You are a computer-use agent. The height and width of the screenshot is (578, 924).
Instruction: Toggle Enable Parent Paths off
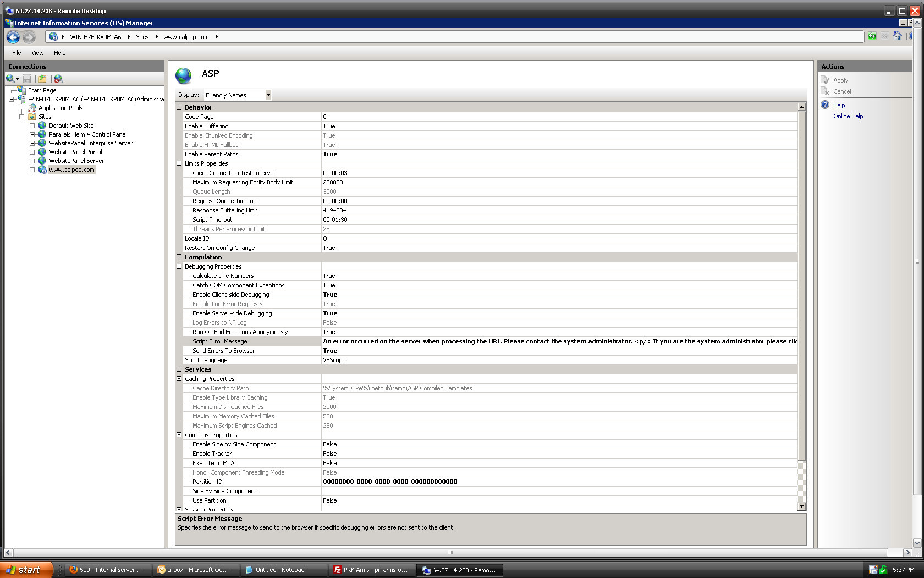pyautogui.click(x=385, y=154)
